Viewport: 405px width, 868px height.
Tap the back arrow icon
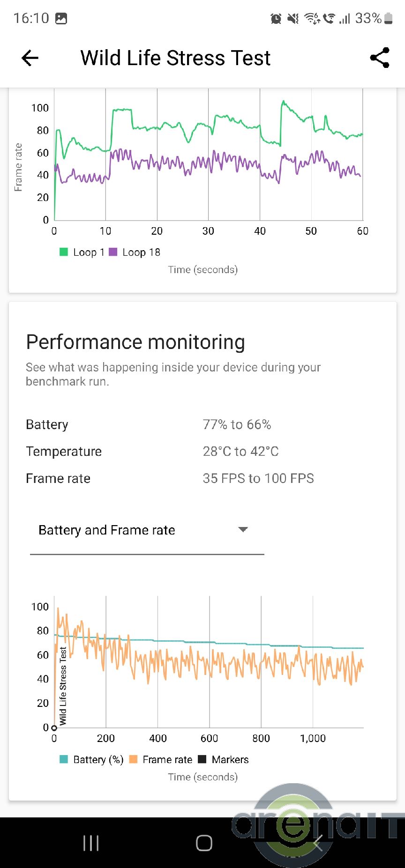click(x=30, y=58)
